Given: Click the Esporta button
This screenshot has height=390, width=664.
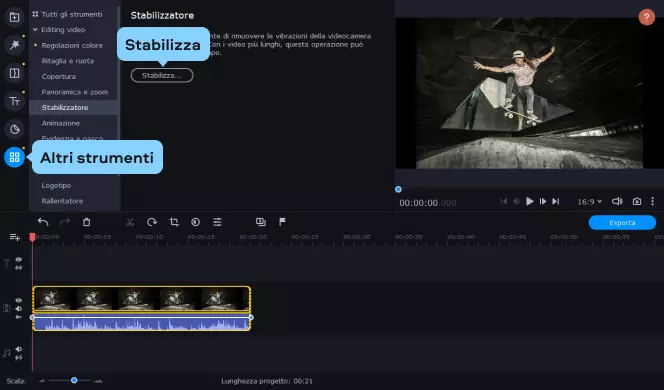Looking at the screenshot, I should click(x=622, y=223).
